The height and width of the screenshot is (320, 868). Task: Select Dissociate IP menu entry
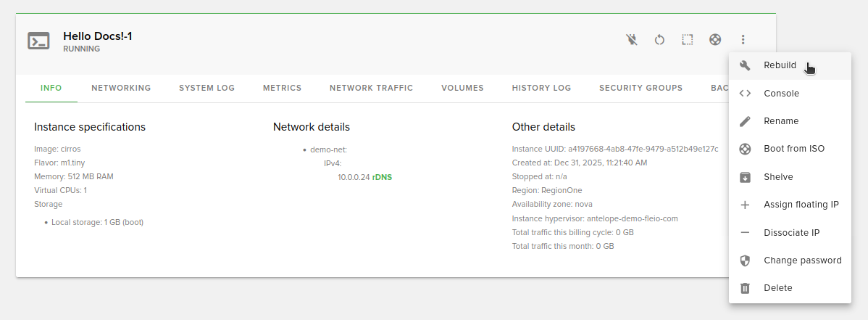[x=791, y=233]
